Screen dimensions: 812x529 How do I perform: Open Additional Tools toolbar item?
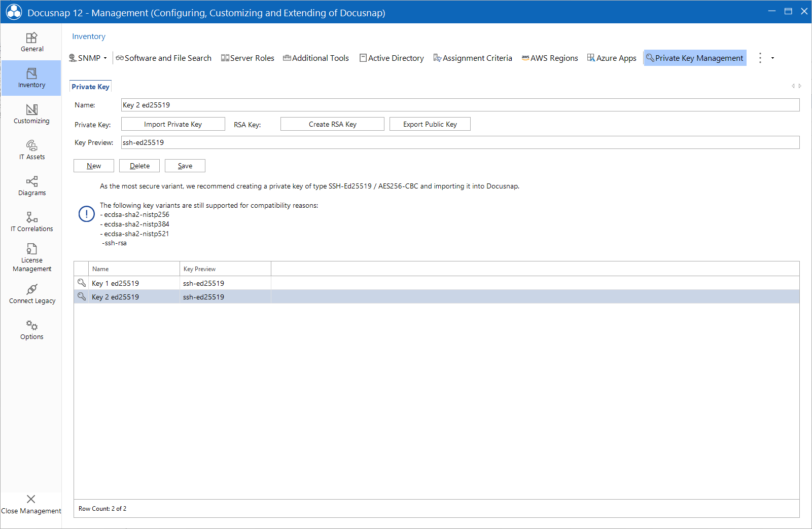316,58
